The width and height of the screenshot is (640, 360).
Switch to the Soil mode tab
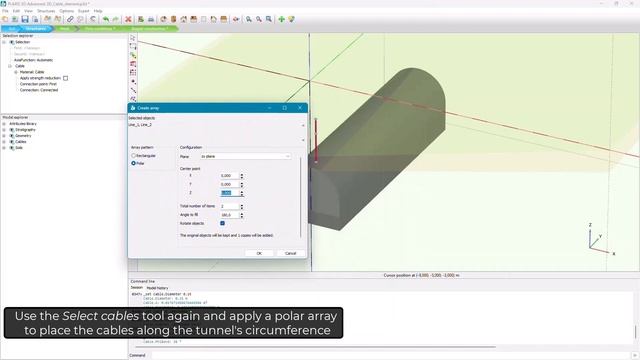[x=12, y=29]
